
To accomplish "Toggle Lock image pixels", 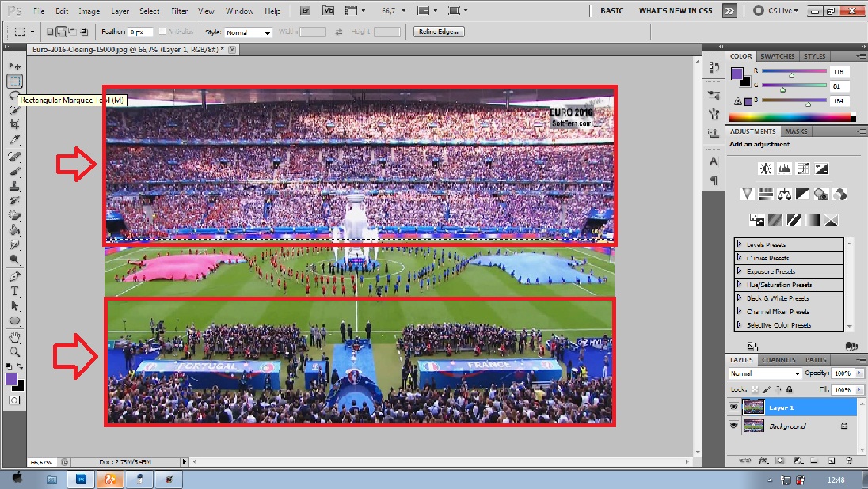I will point(767,389).
